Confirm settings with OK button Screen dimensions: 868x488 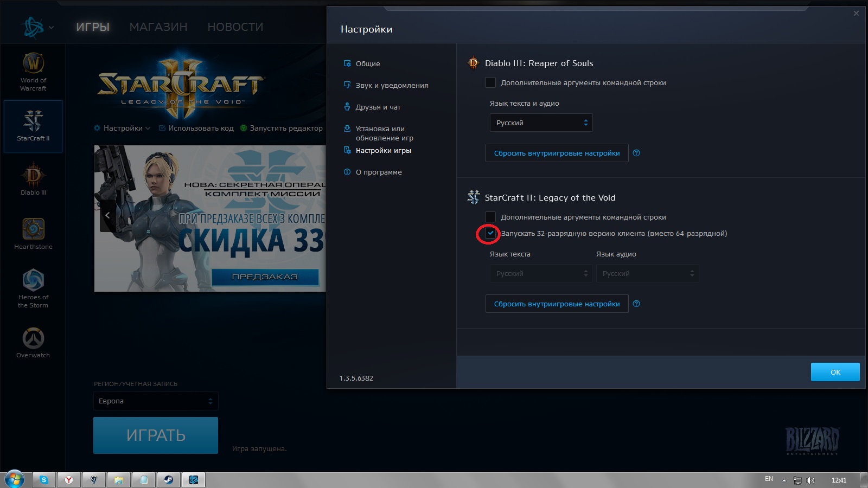click(835, 372)
